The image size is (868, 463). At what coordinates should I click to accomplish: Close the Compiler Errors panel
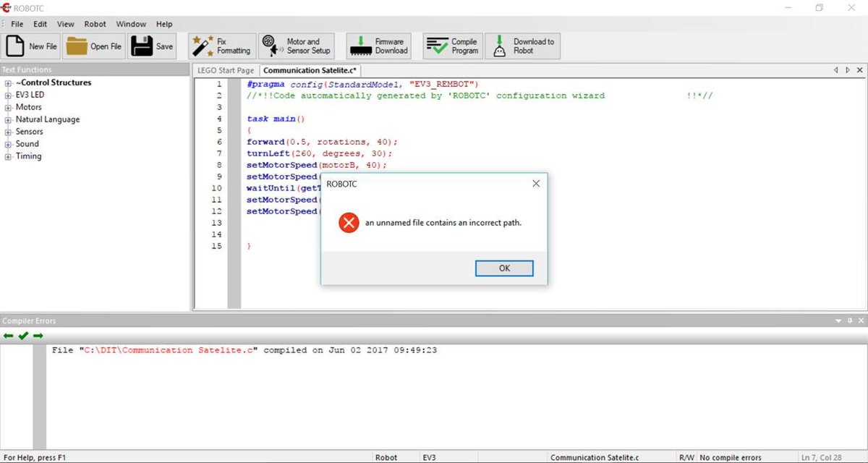(x=861, y=320)
